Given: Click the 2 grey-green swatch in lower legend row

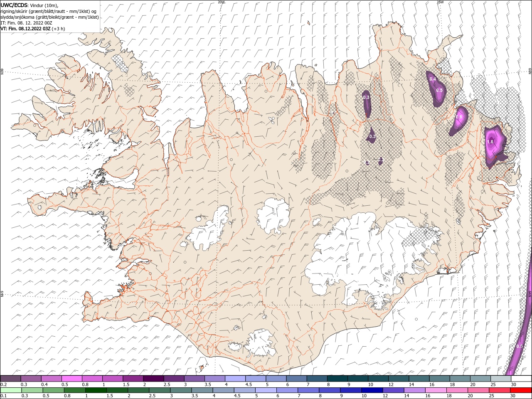Looking at the screenshot, I should pos(138,390).
